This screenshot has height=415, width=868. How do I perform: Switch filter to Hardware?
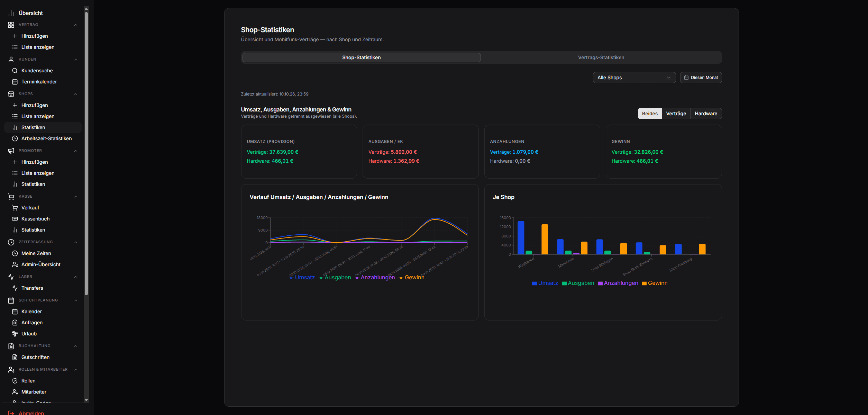[706, 114]
